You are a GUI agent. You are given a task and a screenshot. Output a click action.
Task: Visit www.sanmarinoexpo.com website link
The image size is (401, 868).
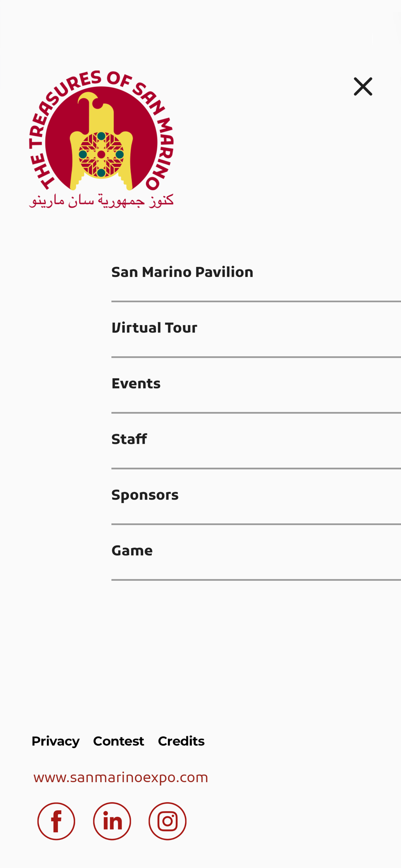point(121,777)
